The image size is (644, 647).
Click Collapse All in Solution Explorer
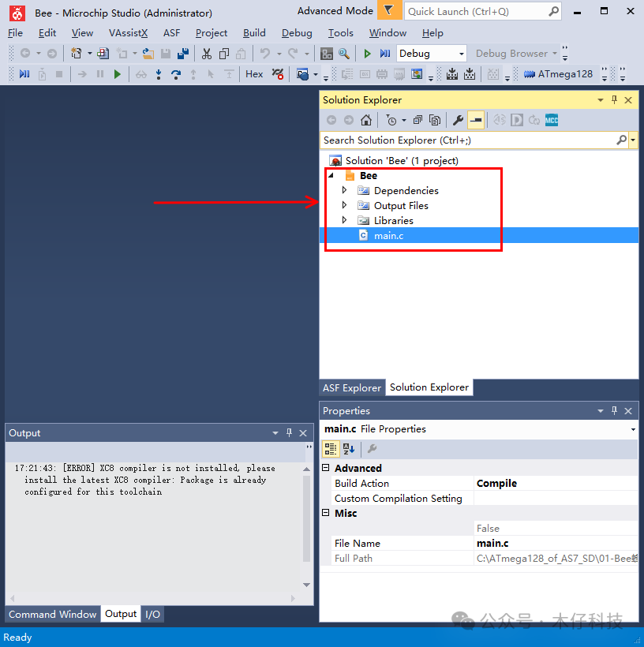(x=417, y=120)
